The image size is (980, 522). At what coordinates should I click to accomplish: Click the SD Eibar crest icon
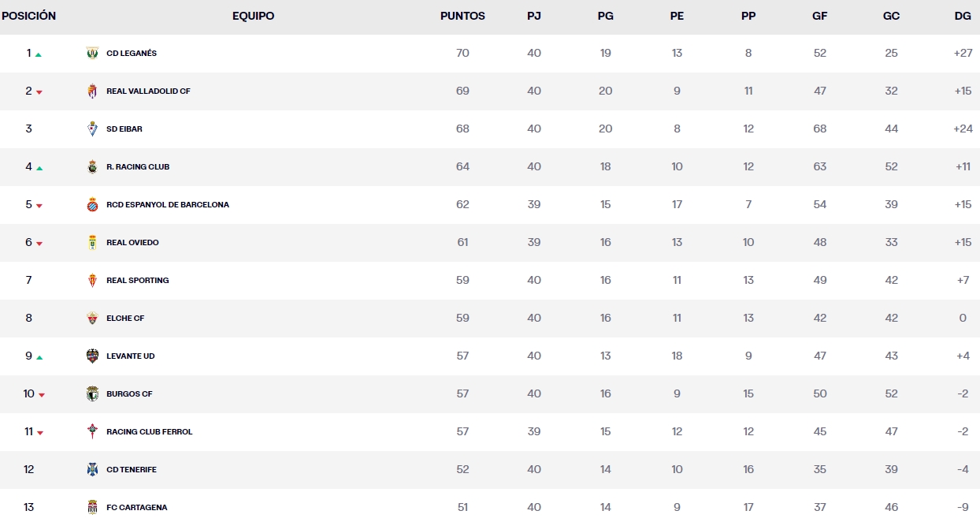[x=92, y=129]
